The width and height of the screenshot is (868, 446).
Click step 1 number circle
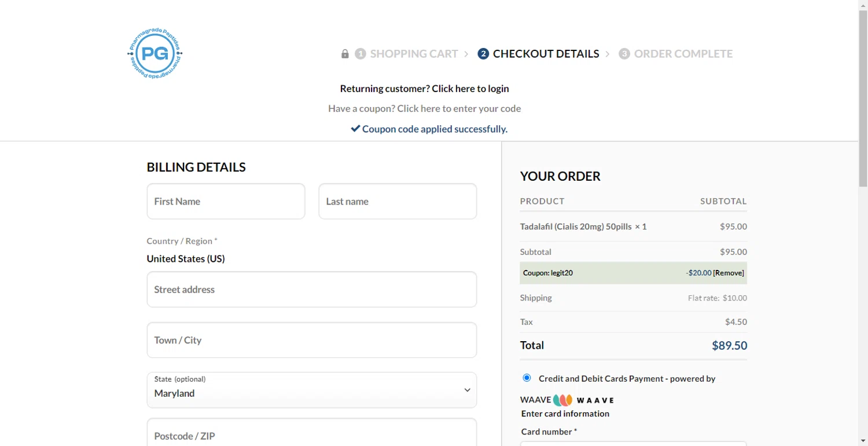[361, 54]
